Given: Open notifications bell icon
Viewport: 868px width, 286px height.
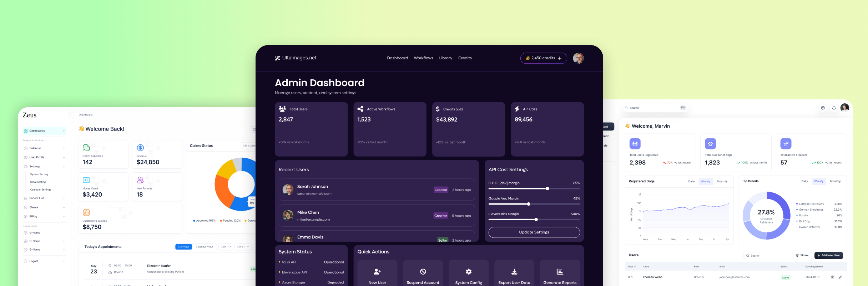Looking at the screenshot, I should [x=834, y=108].
